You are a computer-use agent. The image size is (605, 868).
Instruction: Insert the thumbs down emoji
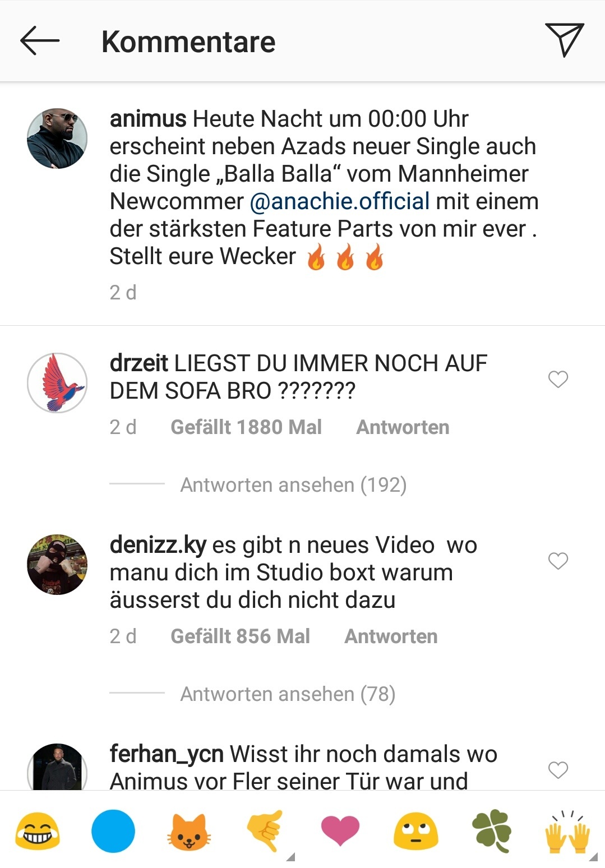pyautogui.click(x=265, y=831)
